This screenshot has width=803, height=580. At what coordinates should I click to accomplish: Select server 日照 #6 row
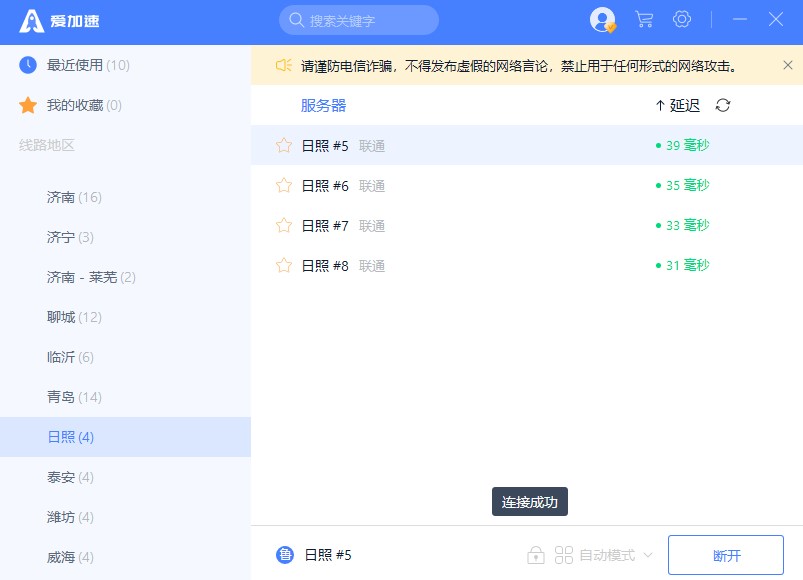(x=527, y=185)
